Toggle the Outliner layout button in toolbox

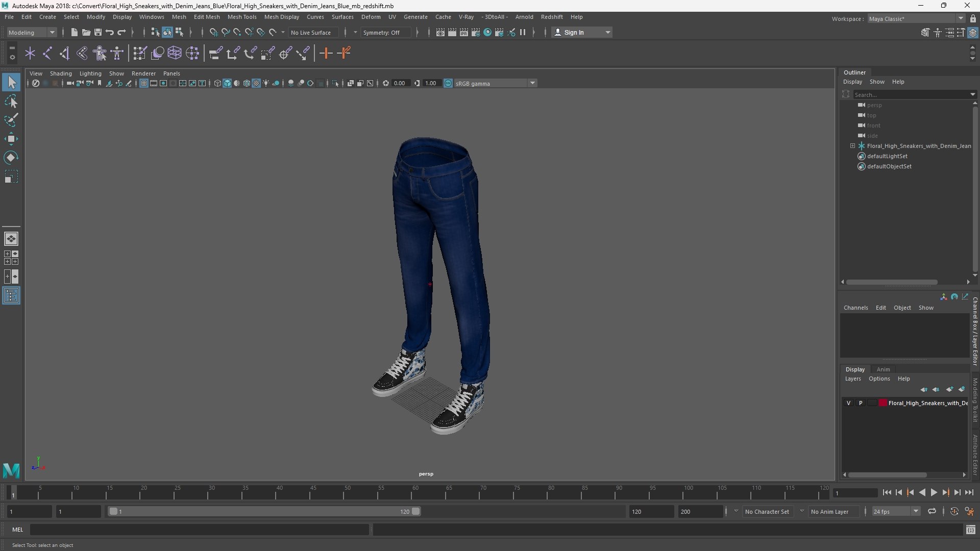[11, 296]
